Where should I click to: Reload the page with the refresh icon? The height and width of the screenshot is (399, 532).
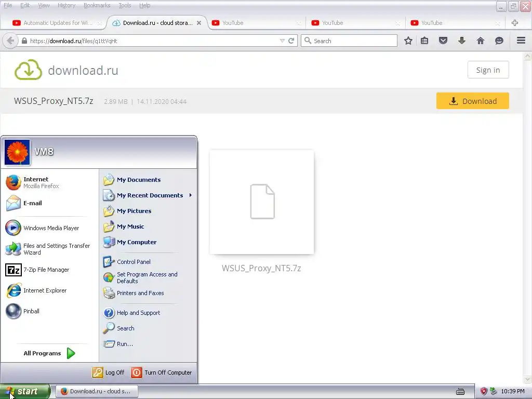tap(291, 41)
